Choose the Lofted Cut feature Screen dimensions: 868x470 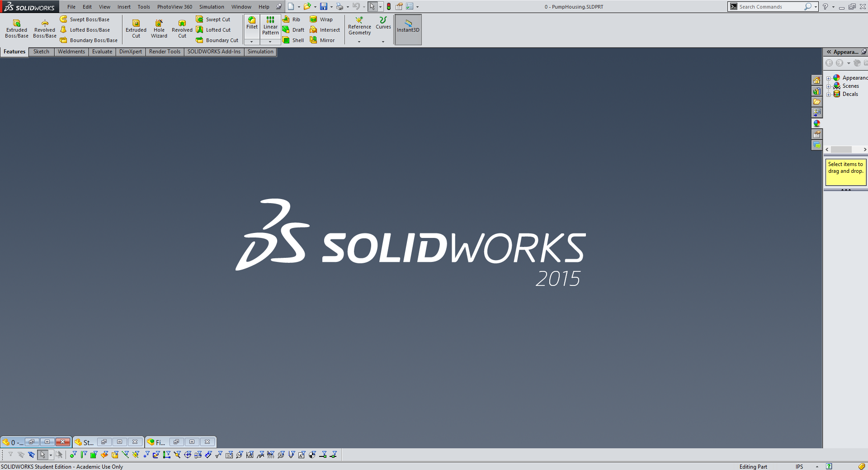tap(213, 30)
